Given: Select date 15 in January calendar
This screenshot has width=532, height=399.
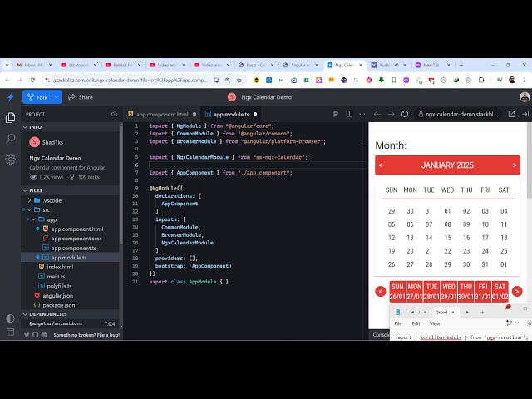Looking at the screenshot, I should click(447, 238).
